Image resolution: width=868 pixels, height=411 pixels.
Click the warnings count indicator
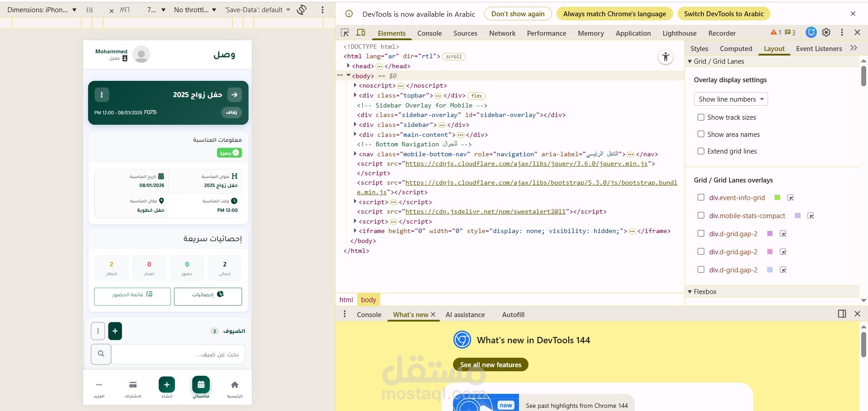click(x=776, y=33)
